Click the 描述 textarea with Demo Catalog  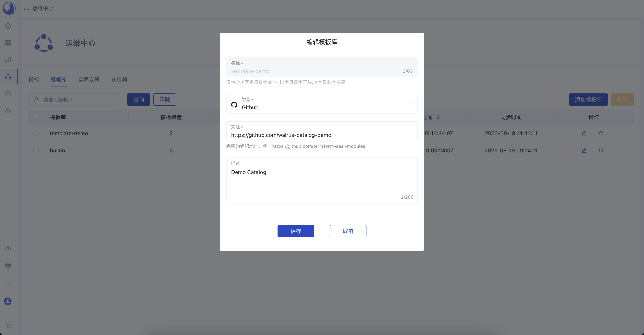pos(322,181)
